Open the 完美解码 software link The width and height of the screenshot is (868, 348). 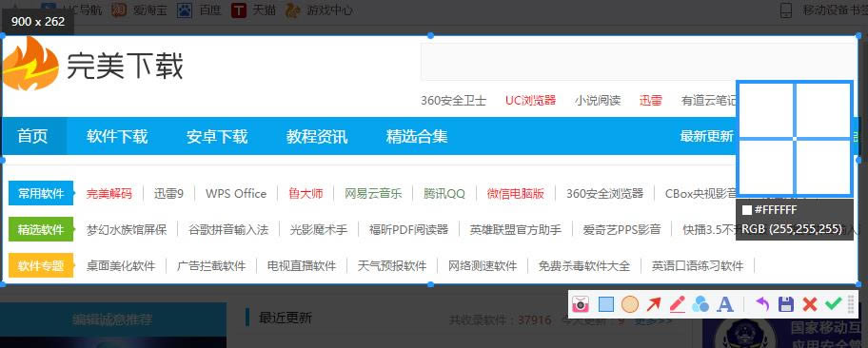109,194
